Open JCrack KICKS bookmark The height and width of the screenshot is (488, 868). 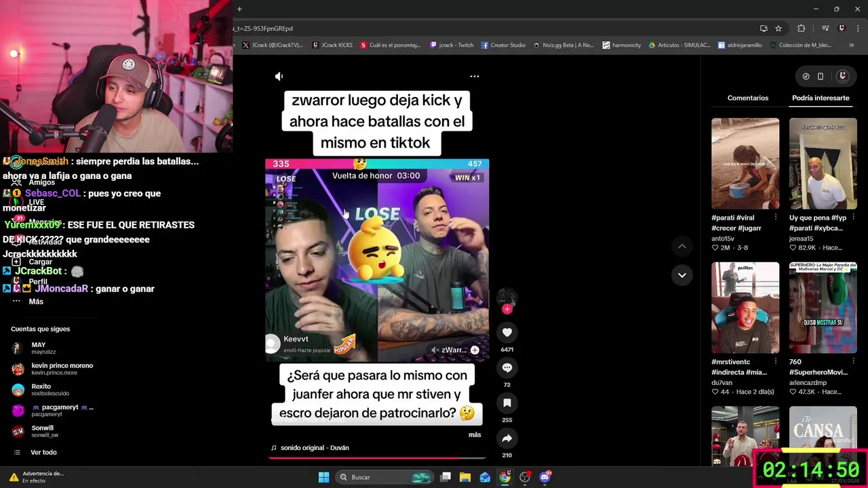[x=332, y=45]
